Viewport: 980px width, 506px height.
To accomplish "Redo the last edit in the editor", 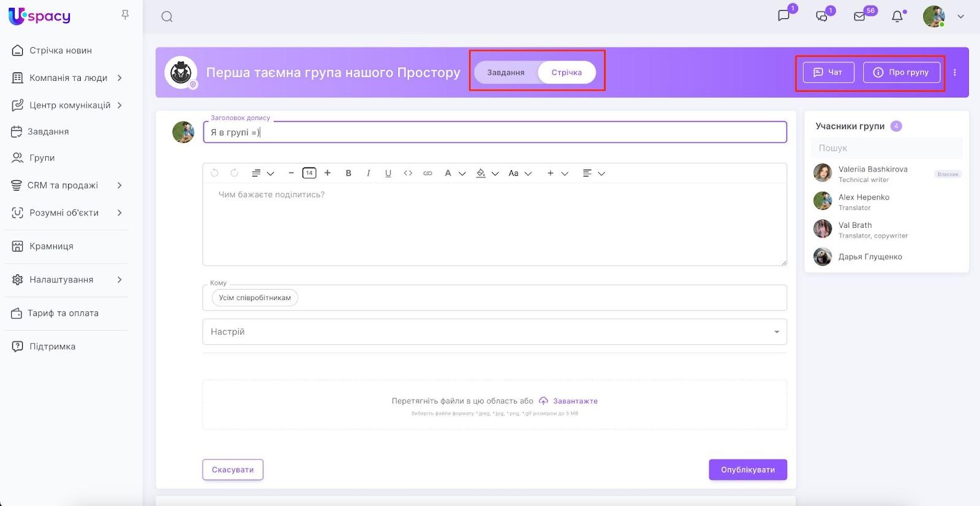I will 234,173.
